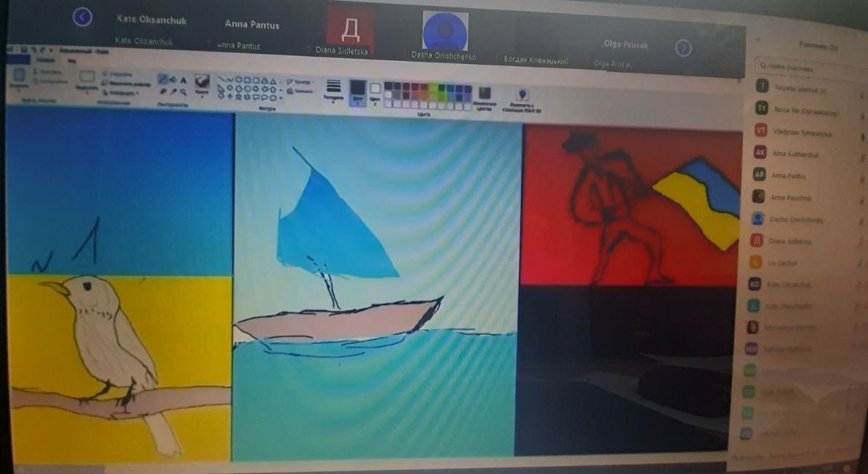Toggle Anna Pasichnik's microphone icon
Viewport: 868px width, 474px height.
[x=862, y=201]
